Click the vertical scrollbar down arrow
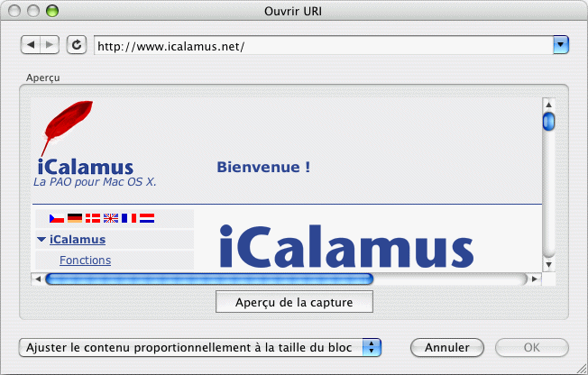 click(x=548, y=265)
